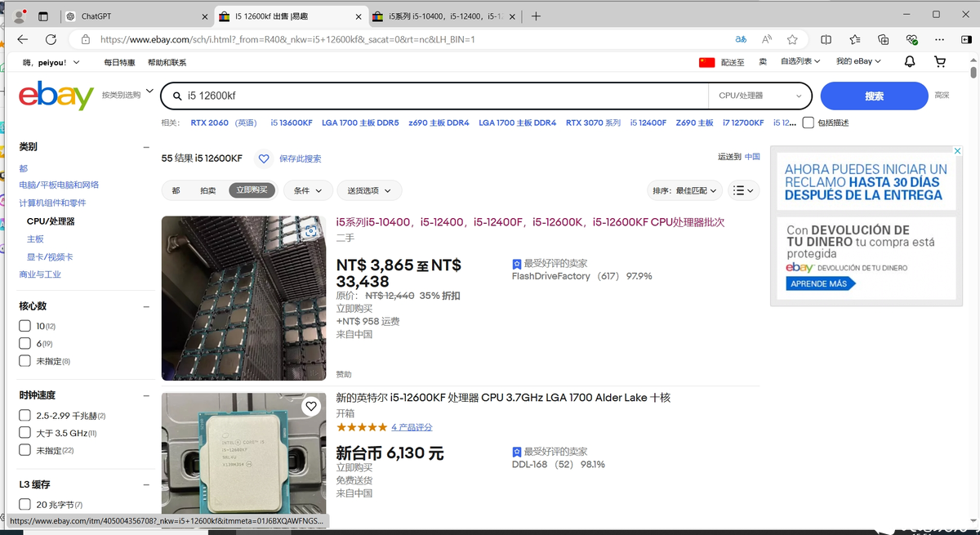
Task: Open the 送货选项 dropdown
Action: click(x=369, y=190)
